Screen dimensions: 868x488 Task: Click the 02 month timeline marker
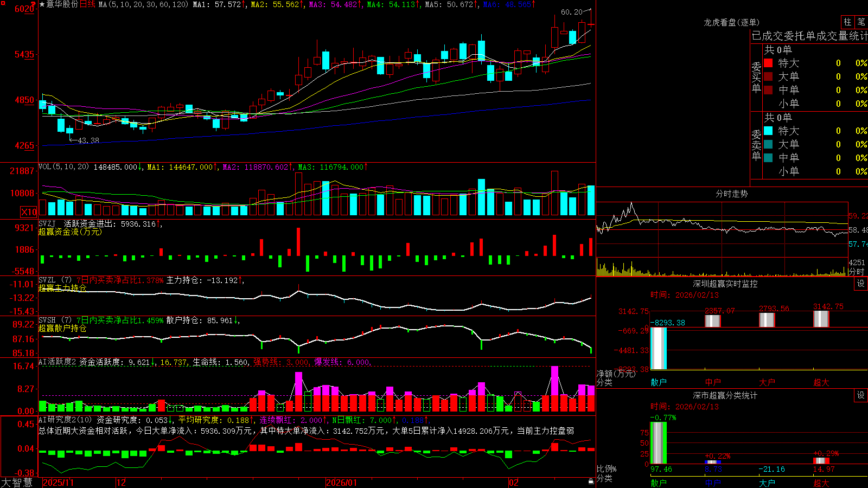[x=513, y=483]
